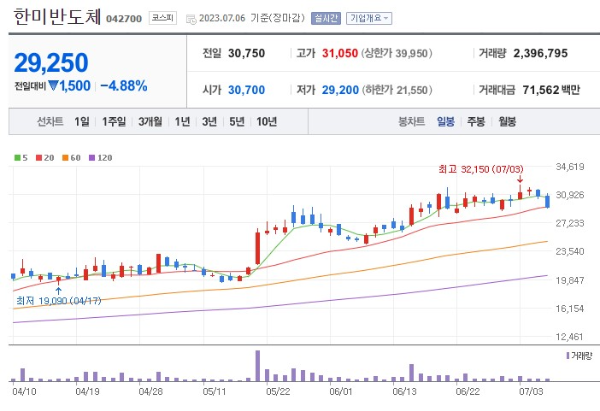
Task: Click the down-triangle icon next to 1,500
Action: (x=53, y=85)
